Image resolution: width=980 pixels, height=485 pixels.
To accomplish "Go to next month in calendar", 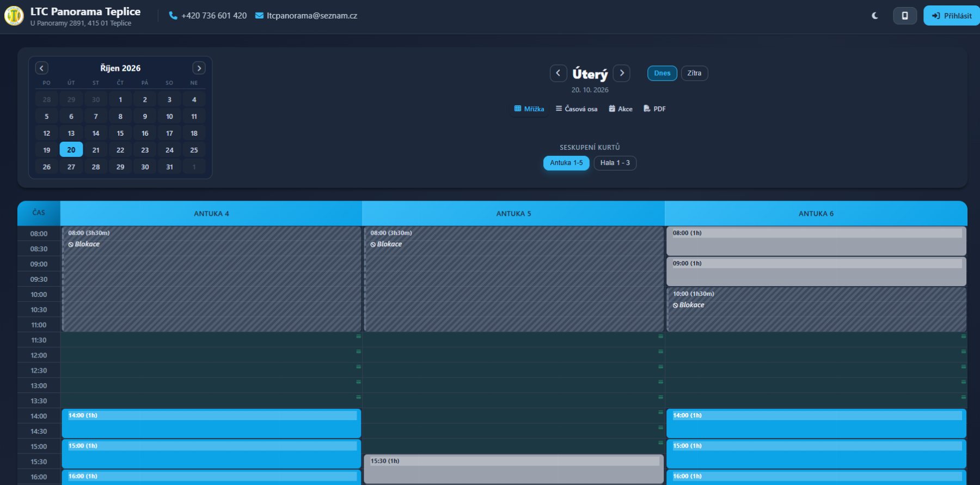I will tap(199, 68).
